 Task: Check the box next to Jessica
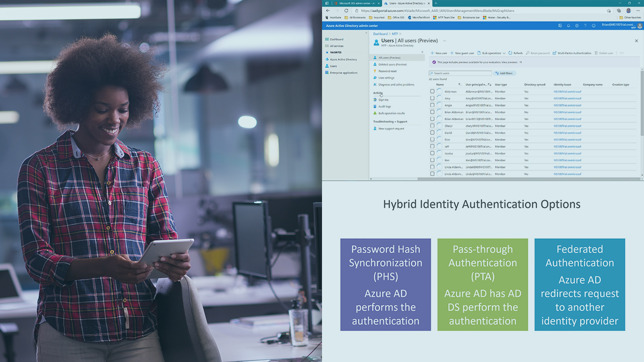click(432, 153)
